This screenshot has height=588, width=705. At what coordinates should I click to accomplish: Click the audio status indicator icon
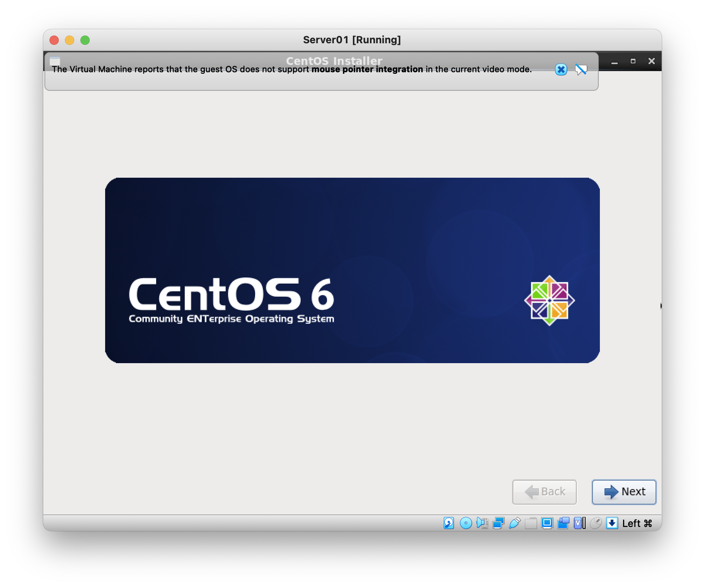(x=482, y=523)
